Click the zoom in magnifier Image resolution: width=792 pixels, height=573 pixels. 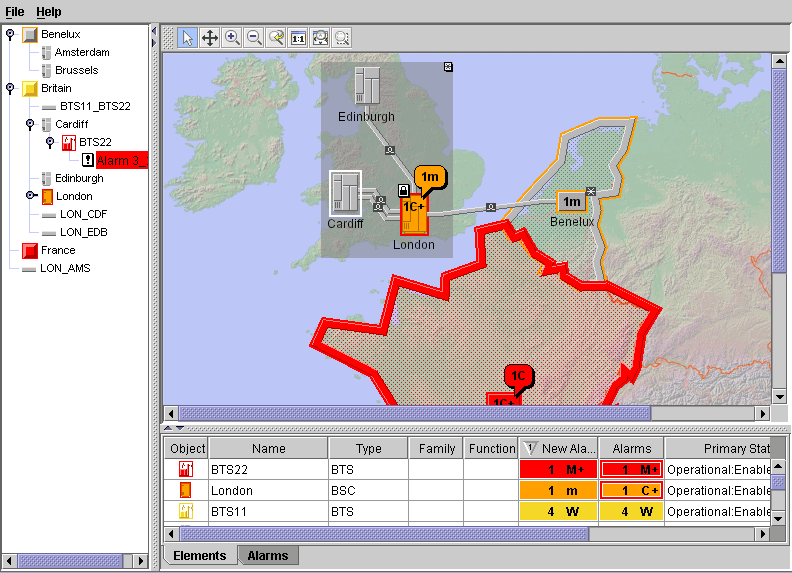(232, 38)
